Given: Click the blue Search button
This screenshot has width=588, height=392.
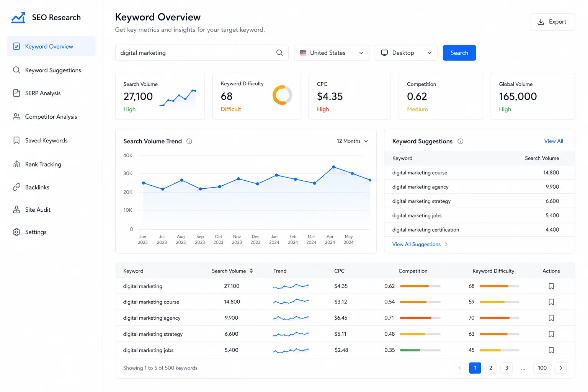Looking at the screenshot, I should 459,53.
